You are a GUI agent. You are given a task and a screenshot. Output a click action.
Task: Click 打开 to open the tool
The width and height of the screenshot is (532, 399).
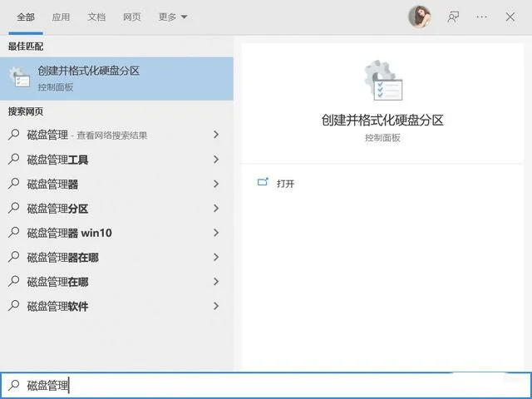point(285,184)
